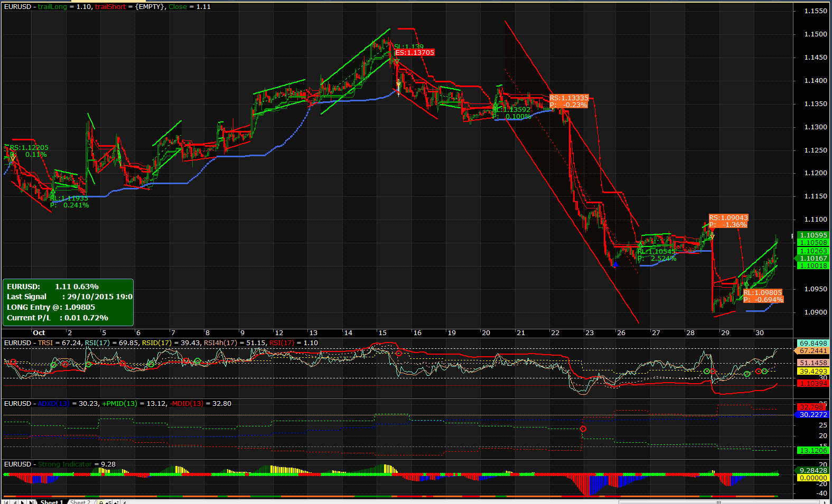Screen dimensions: 832x504
Task: Select the RS:1.13335 orange signal label
Action: click(x=569, y=101)
